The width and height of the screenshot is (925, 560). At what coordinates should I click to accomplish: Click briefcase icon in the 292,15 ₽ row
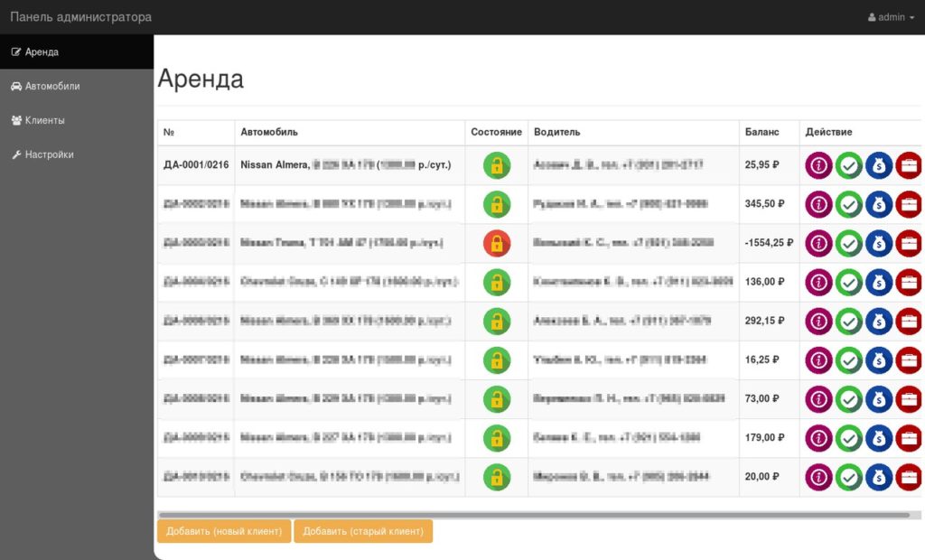909,322
